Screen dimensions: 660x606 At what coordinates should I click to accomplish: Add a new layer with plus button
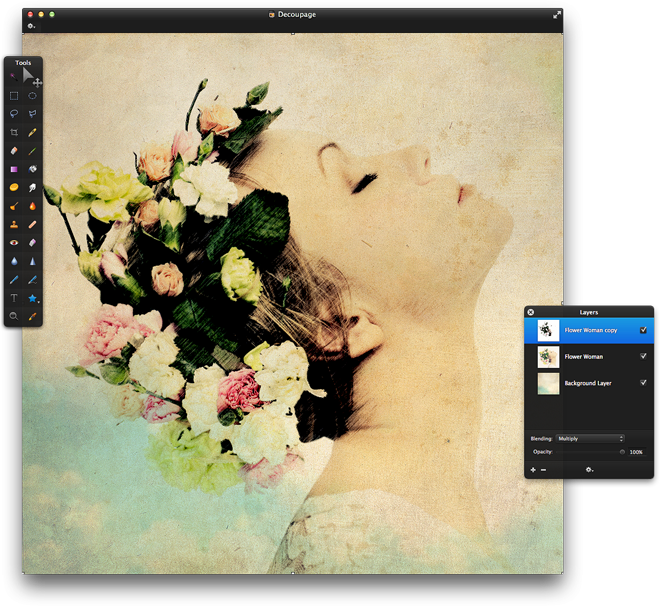point(533,469)
